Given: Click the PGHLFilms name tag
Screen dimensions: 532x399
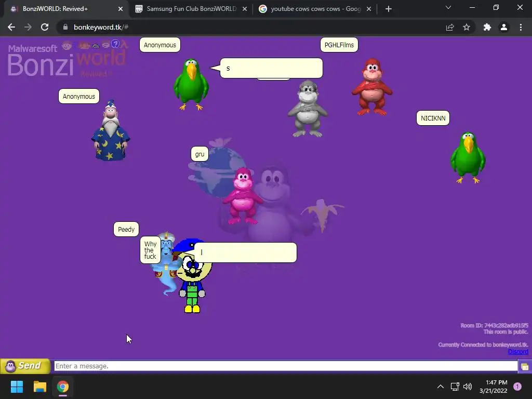Looking at the screenshot, I should pos(339,45).
